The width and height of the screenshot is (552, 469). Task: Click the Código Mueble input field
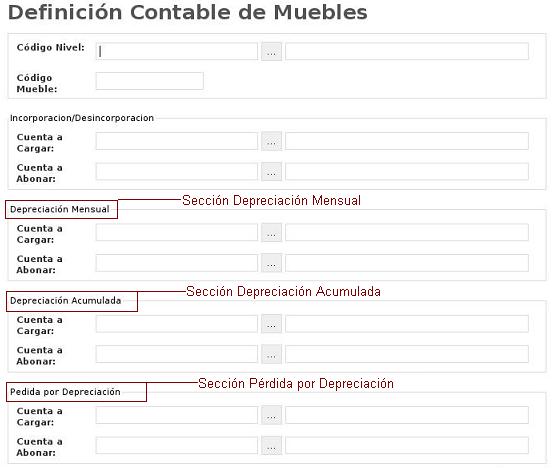tap(150, 81)
